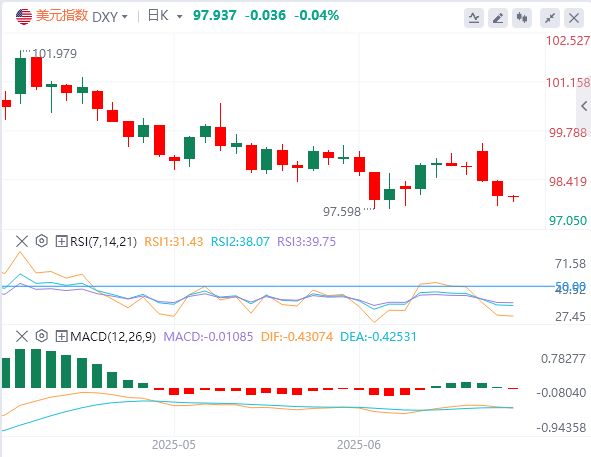Remove the MACD indicator with X

click(22, 336)
